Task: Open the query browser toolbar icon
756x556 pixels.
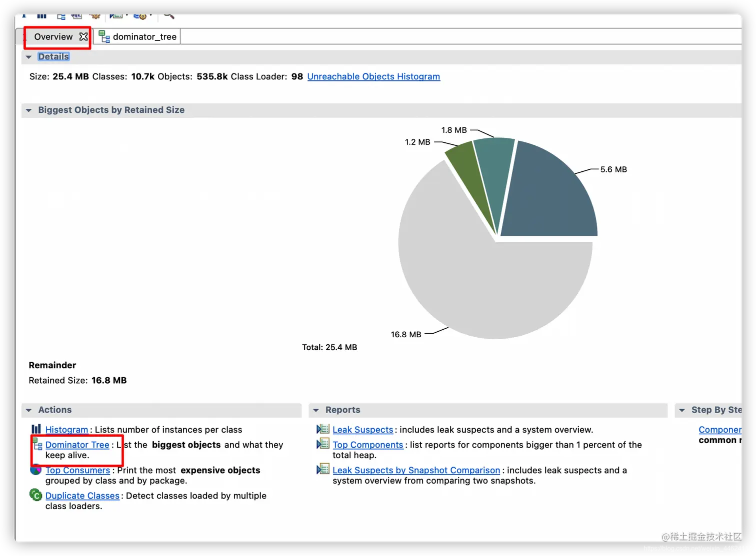Action: click(140, 16)
